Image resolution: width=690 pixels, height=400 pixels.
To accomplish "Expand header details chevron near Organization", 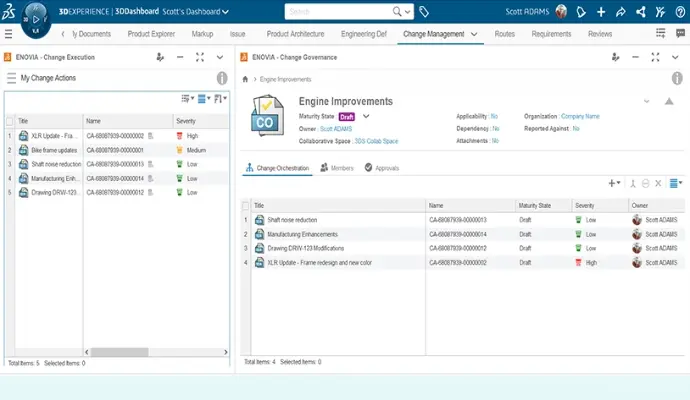I will pos(646,101).
